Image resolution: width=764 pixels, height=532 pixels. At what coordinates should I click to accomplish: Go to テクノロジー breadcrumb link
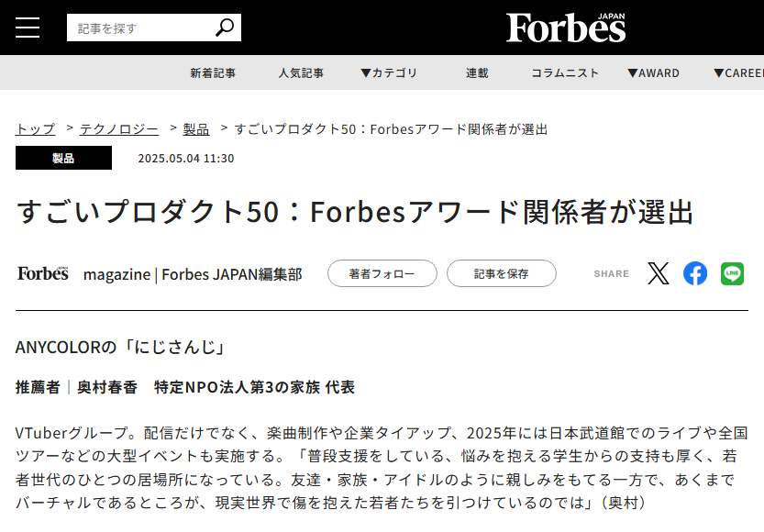(x=118, y=129)
